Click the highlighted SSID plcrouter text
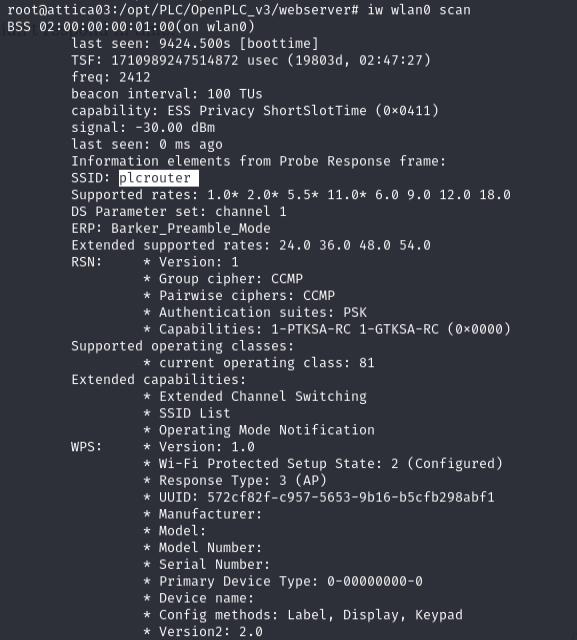The image size is (577, 640). [x=155, y=178]
